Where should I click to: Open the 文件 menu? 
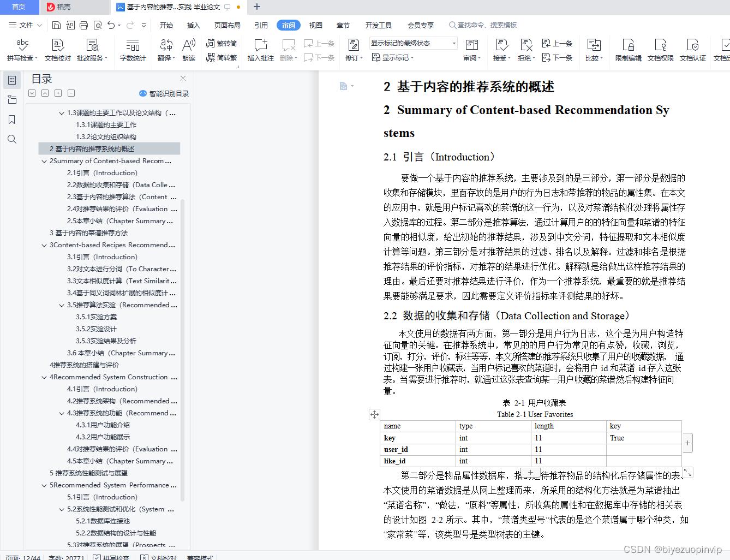tap(25, 25)
